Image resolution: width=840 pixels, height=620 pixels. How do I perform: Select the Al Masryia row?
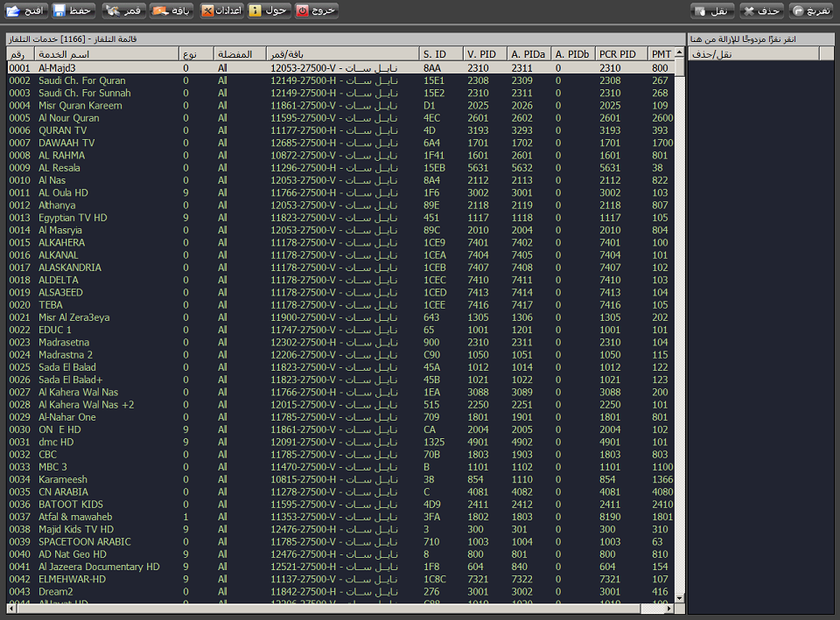tap(340, 230)
